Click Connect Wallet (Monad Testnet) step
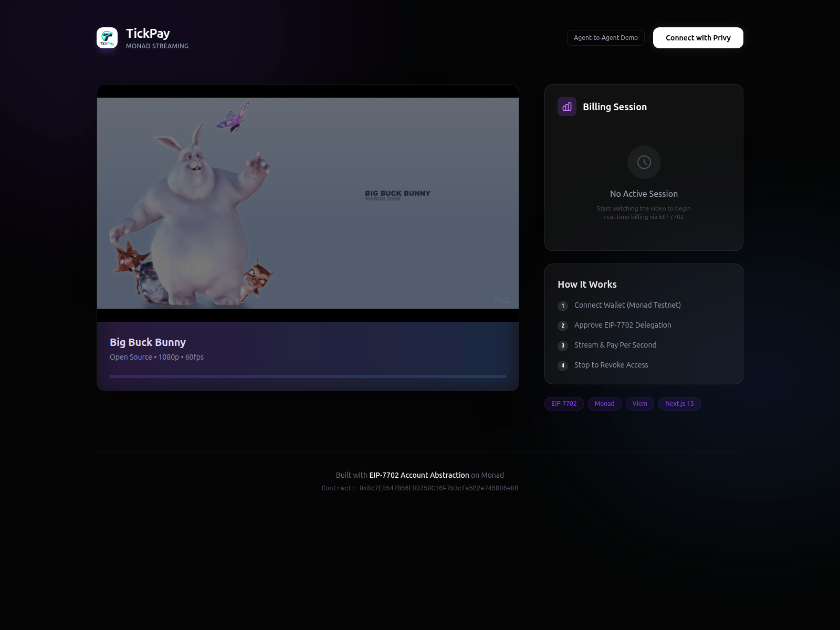 (x=627, y=305)
